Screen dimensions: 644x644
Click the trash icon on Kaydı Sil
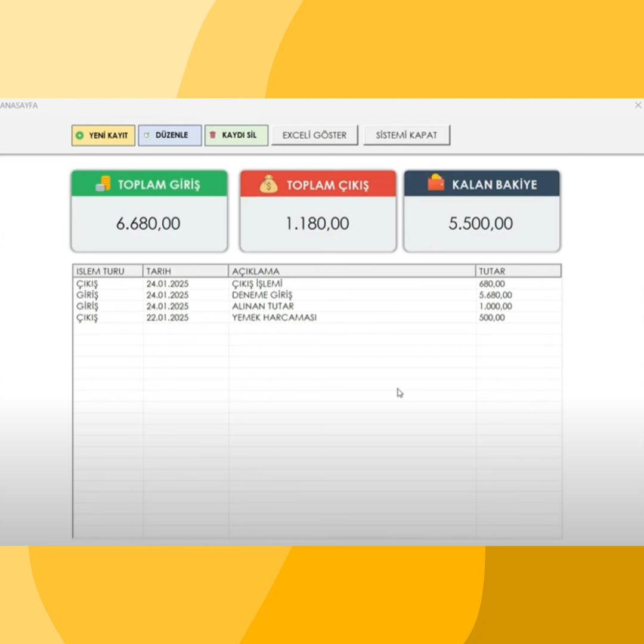(213, 135)
